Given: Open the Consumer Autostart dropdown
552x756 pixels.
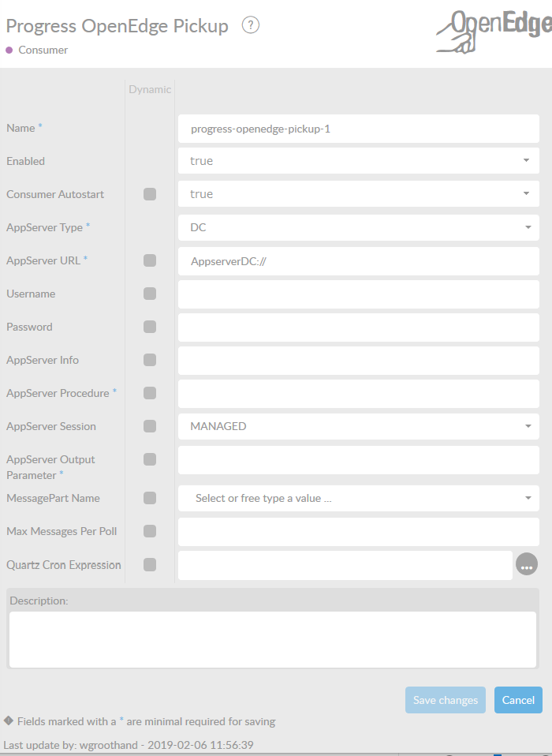Looking at the screenshot, I should tap(358, 194).
